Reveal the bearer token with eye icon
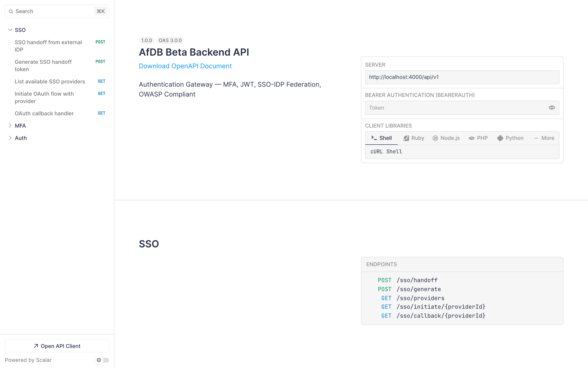The width and height of the screenshot is (588, 368). point(551,108)
